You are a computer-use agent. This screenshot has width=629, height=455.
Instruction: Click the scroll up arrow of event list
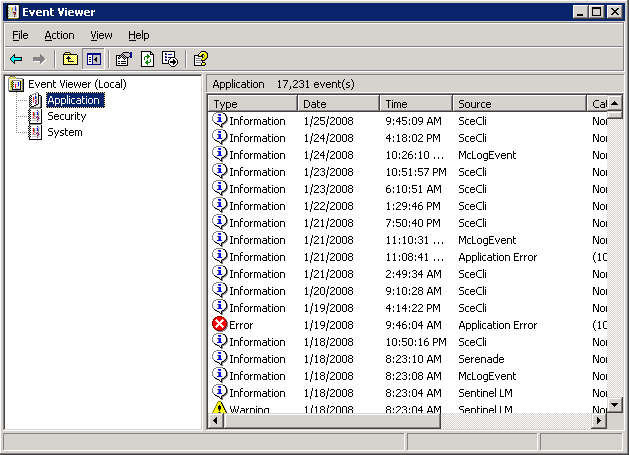tap(615, 103)
